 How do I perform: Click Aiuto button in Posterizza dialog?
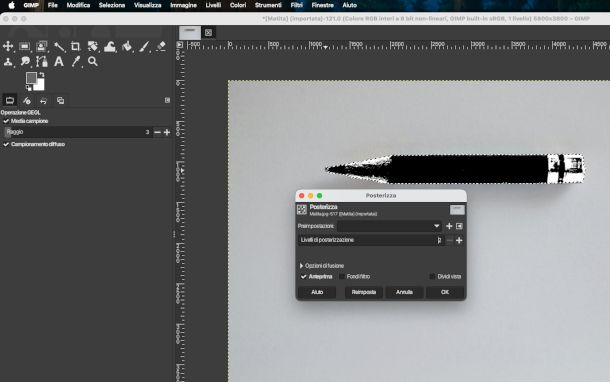(317, 292)
